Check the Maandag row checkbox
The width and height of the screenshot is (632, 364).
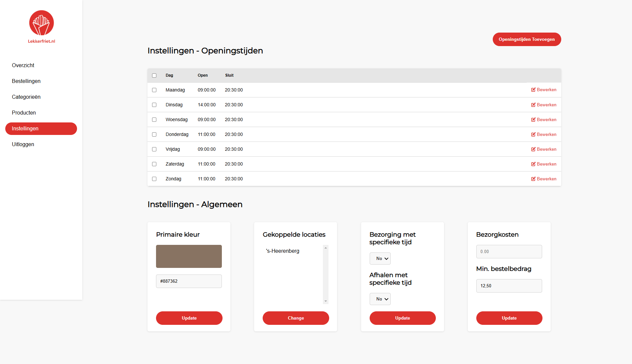pyautogui.click(x=154, y=90)
